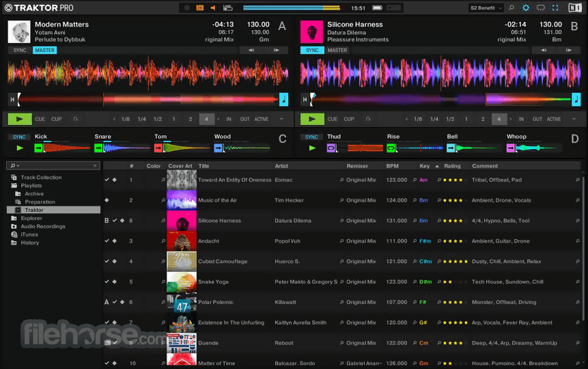Jump to track start on Deck A stripe
This screenshot has height=369, width=588.
tap(12, 100)
